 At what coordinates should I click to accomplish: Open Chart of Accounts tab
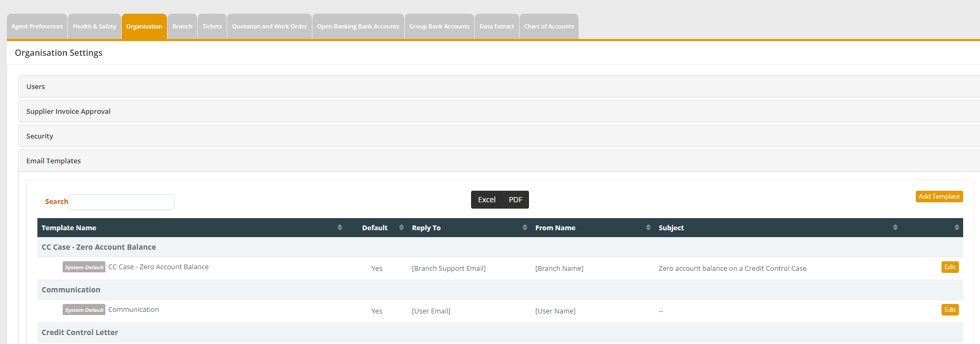point(549,26)
